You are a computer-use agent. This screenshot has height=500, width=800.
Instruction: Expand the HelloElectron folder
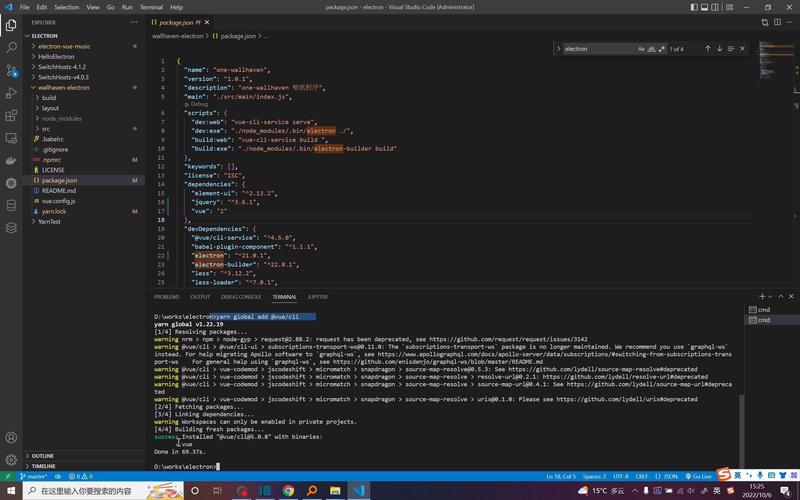(56, 56)
